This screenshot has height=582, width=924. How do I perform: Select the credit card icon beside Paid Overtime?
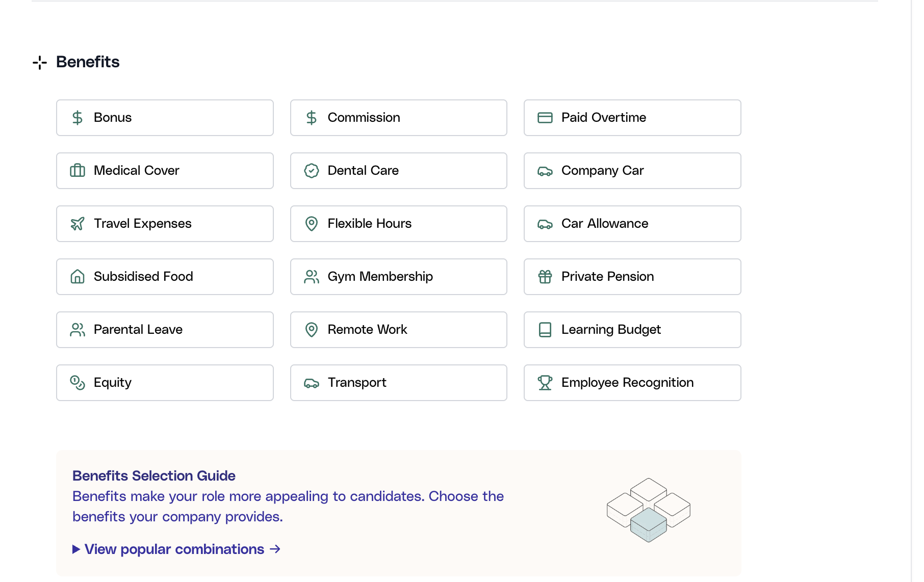click(x=545, y=118)
